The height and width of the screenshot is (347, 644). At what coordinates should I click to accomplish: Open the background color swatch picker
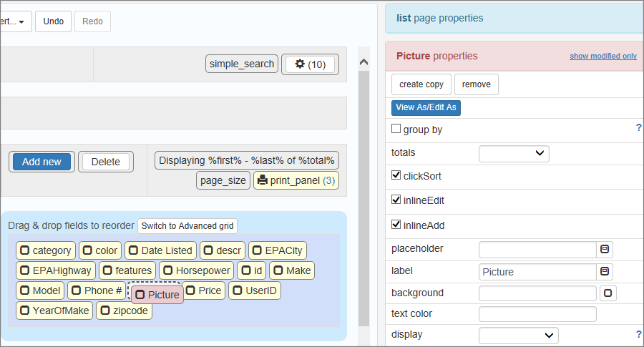click(608, 293)
